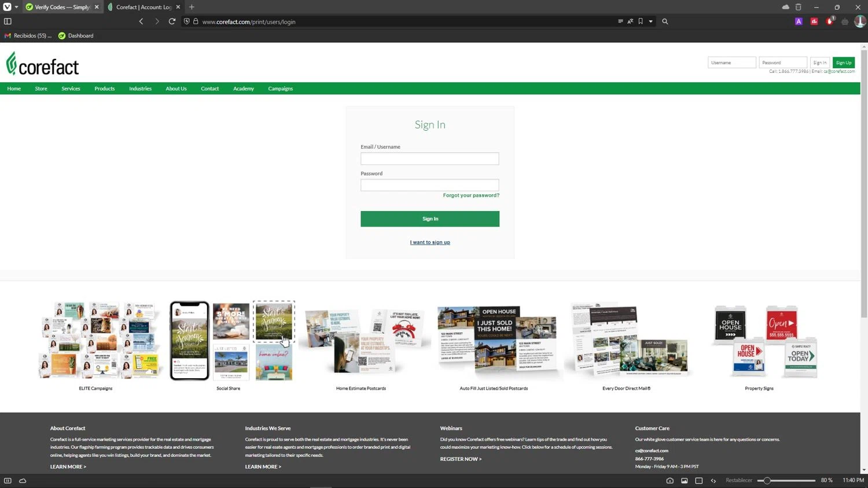
Task: Focus the header Username field
Action: [732, 62]
